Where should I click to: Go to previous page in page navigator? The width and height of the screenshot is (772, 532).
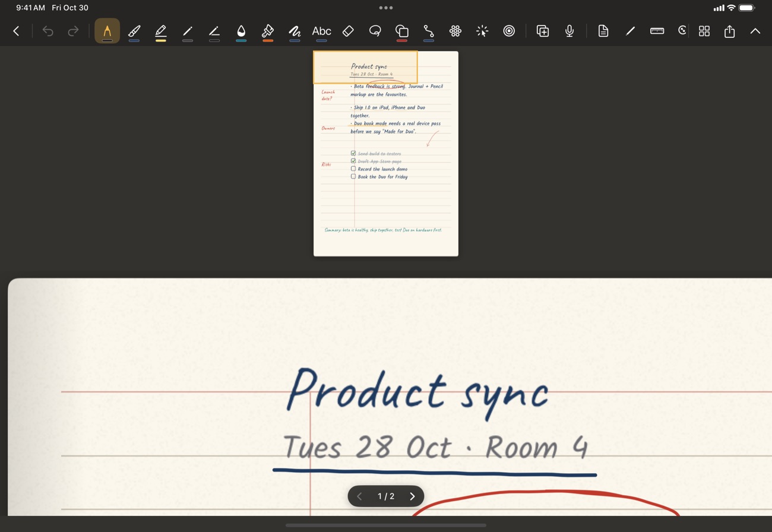point(359,496)
